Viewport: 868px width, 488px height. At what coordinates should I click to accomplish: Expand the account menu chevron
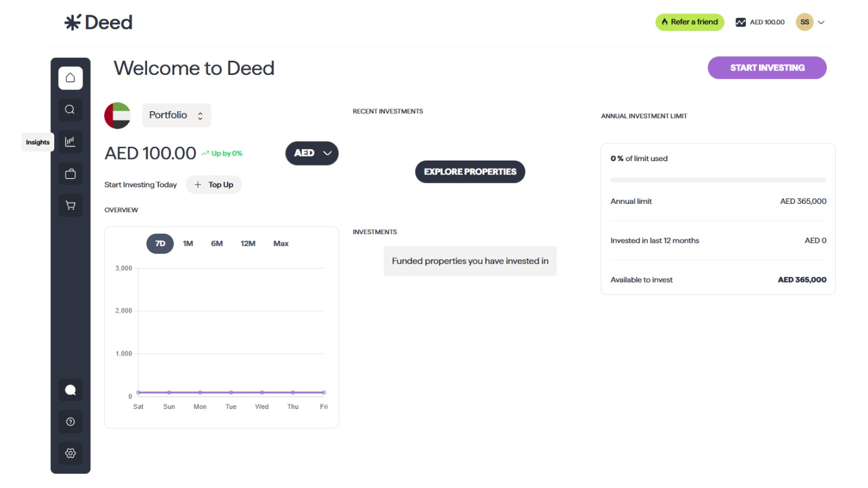tap(821, 22)
